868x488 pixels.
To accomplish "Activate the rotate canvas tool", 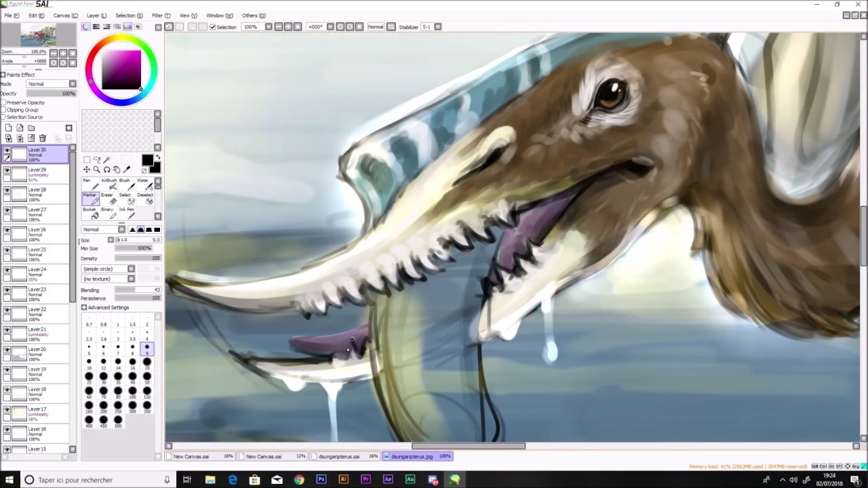I will pyautogui.click(x=107, y=169).
